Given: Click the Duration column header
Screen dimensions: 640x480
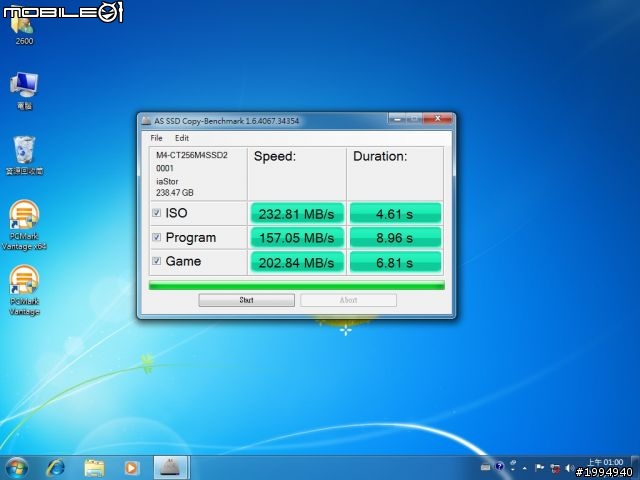Looking at the screenshot, I should (x=380, y=156).
